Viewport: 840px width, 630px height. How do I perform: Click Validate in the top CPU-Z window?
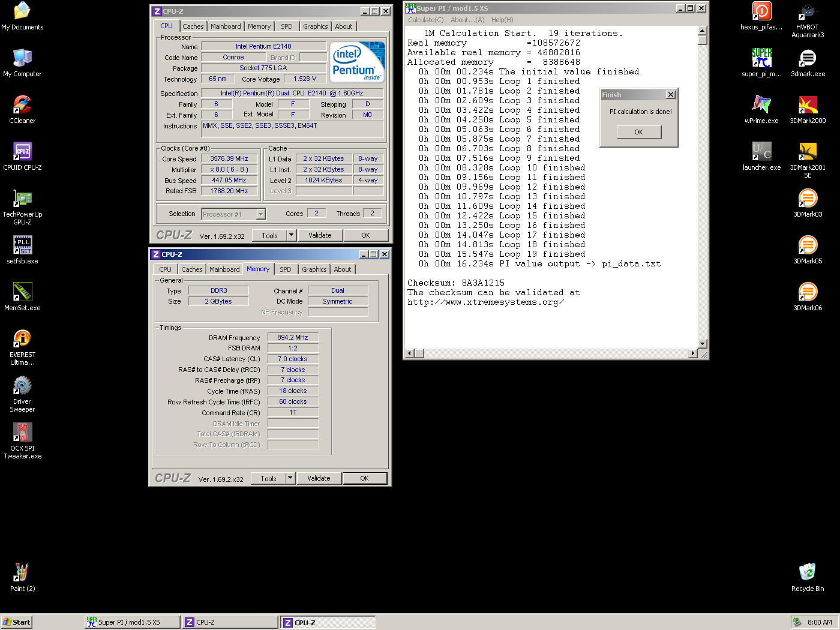click(x=320, y=235)
